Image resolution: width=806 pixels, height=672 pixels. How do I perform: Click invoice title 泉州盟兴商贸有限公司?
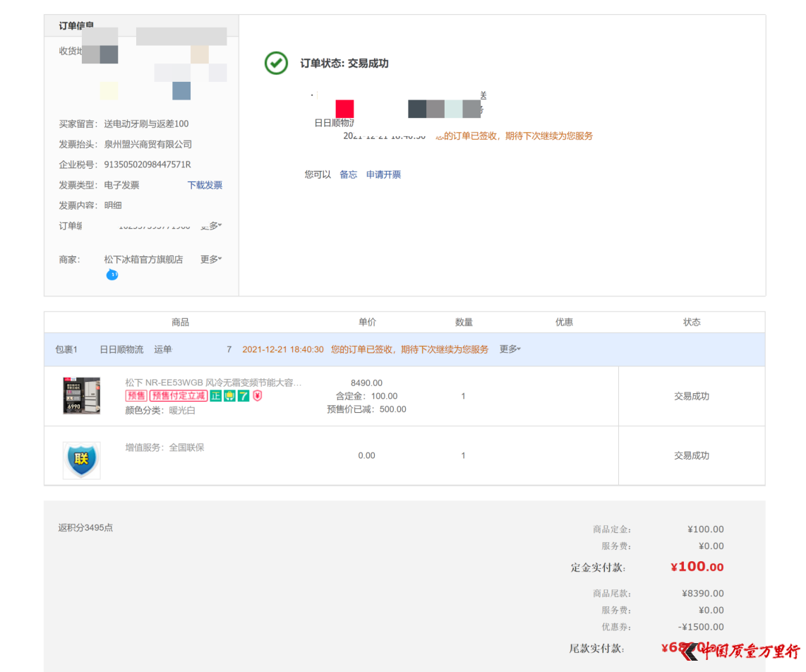(148, 144)
